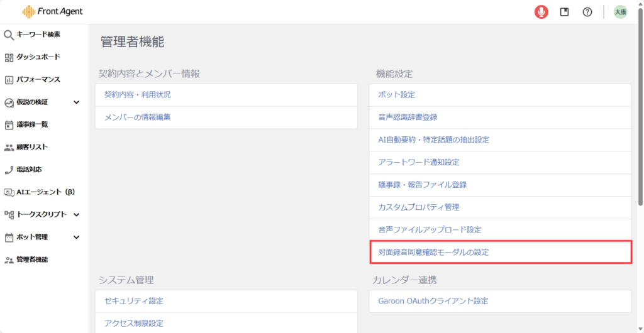Open the 対面録音同意確認モーダルの設定 link

pyautogui.click(x=433, y=252)
